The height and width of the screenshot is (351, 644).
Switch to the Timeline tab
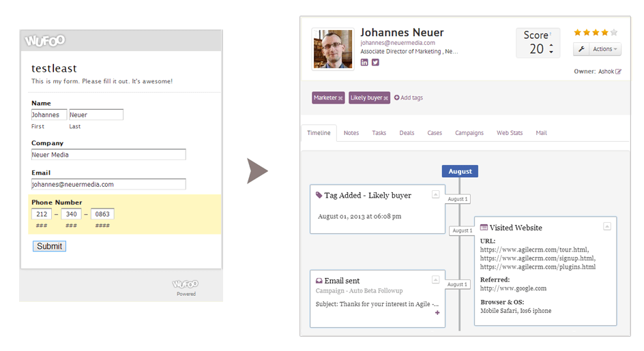coord(319,133)
